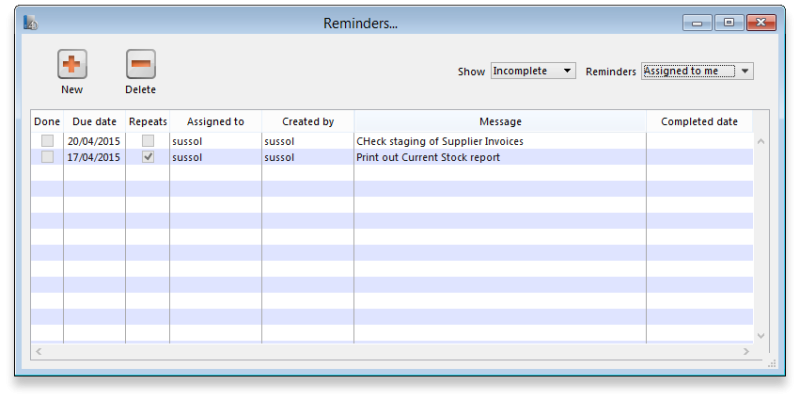This screenshot has height=400, width=800.
Task: Maximize the Reminders window
Action: click(x=729, y=22)
